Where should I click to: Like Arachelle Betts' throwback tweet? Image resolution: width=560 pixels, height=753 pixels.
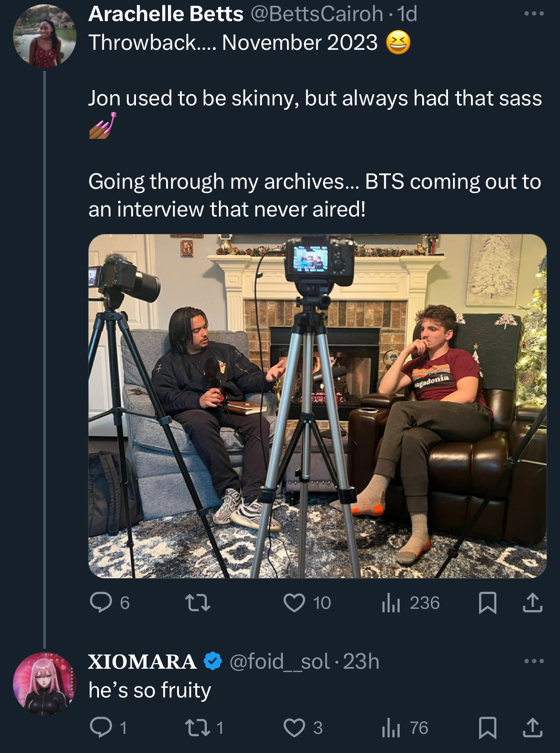point(294,603)
